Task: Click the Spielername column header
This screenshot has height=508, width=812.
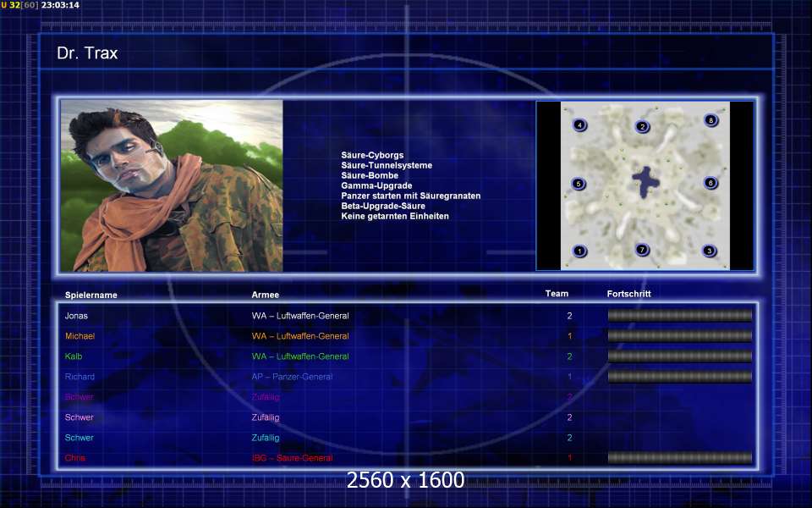Action: 91,295
